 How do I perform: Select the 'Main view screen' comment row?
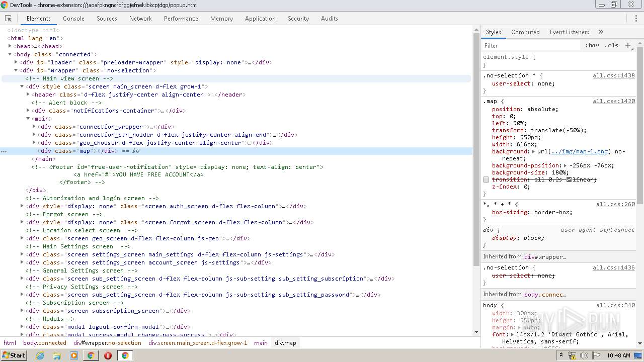[x=236, y=78]
